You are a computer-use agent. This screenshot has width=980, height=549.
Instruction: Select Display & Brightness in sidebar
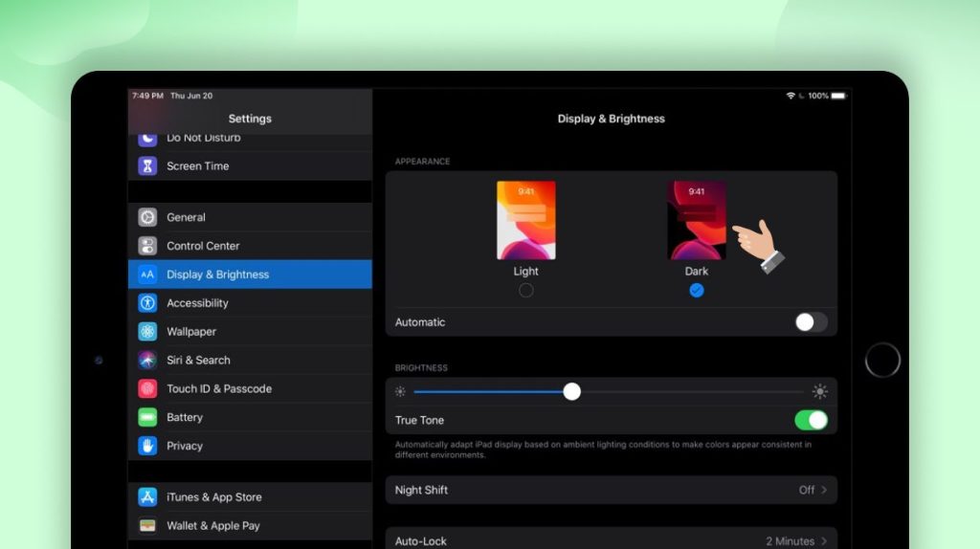point(250,274)
